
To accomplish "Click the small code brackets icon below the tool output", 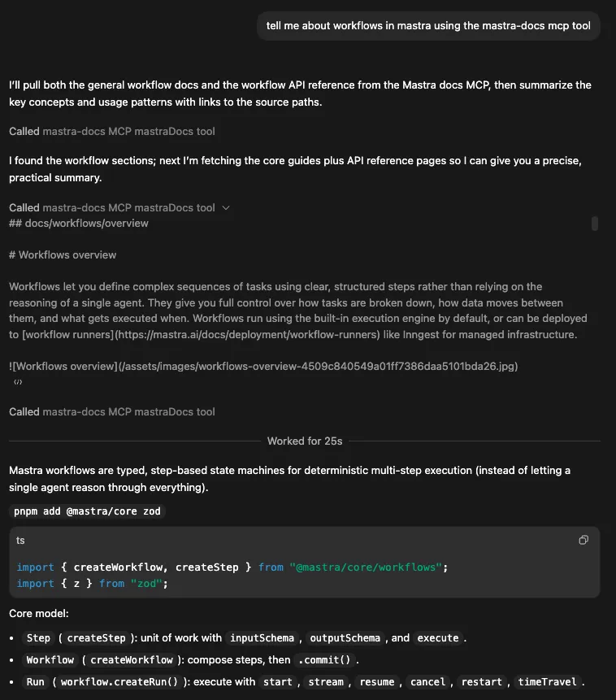I will point(18,382).
